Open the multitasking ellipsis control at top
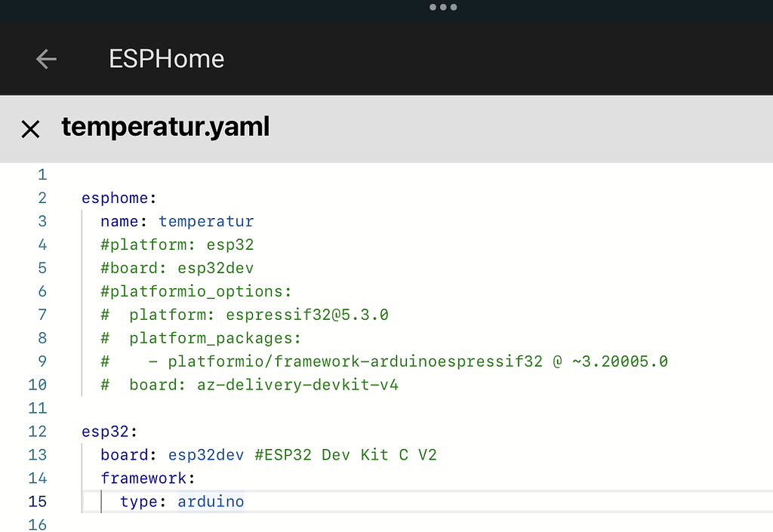 [x=443, y=8]
